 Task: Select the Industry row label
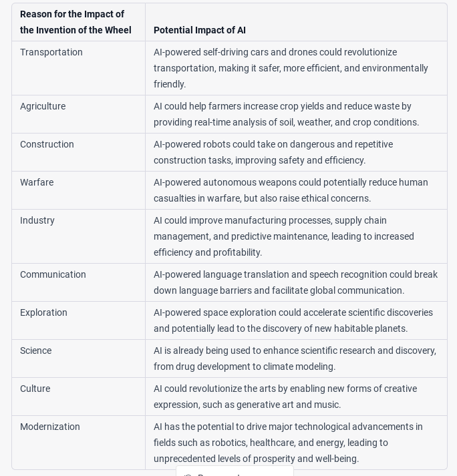pyautogui.click(x=37, y=220)
